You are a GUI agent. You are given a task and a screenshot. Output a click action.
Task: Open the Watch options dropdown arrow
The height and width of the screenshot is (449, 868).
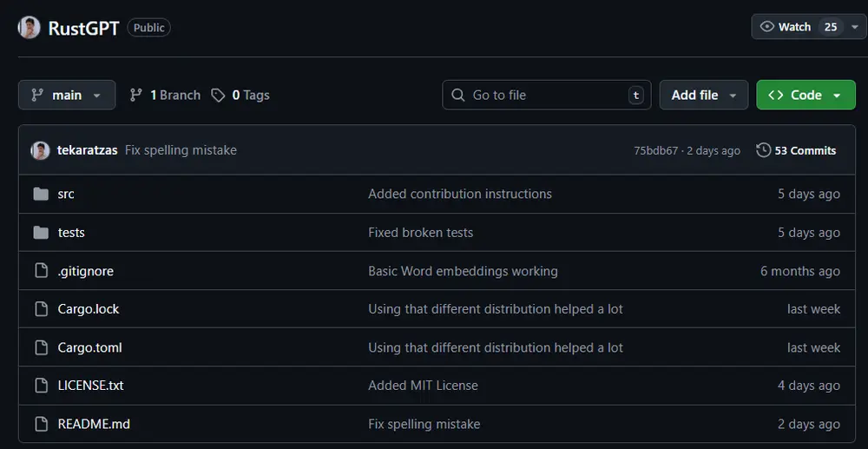(x=855, y=27)
